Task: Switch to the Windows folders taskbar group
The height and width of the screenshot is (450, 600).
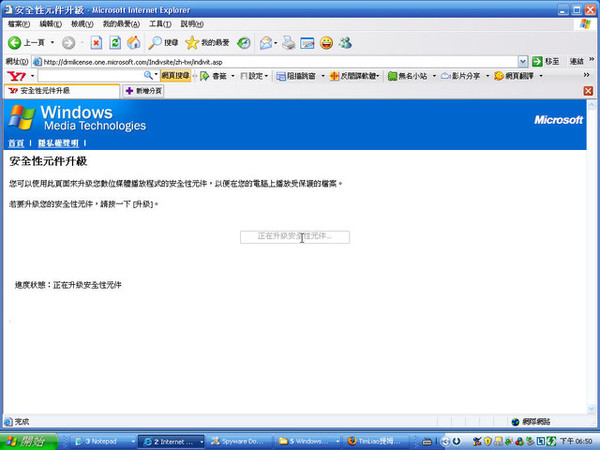Action: click(x=308, y=442)
